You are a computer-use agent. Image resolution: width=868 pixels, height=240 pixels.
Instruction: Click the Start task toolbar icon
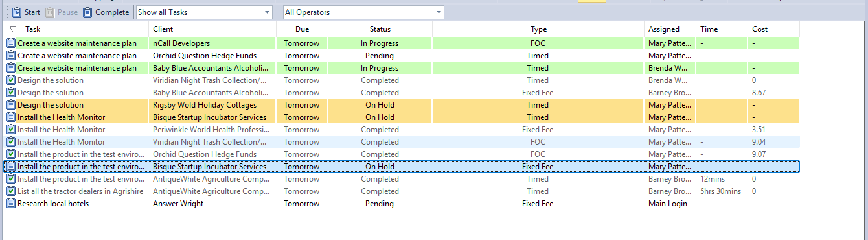[x=17, y=12]
